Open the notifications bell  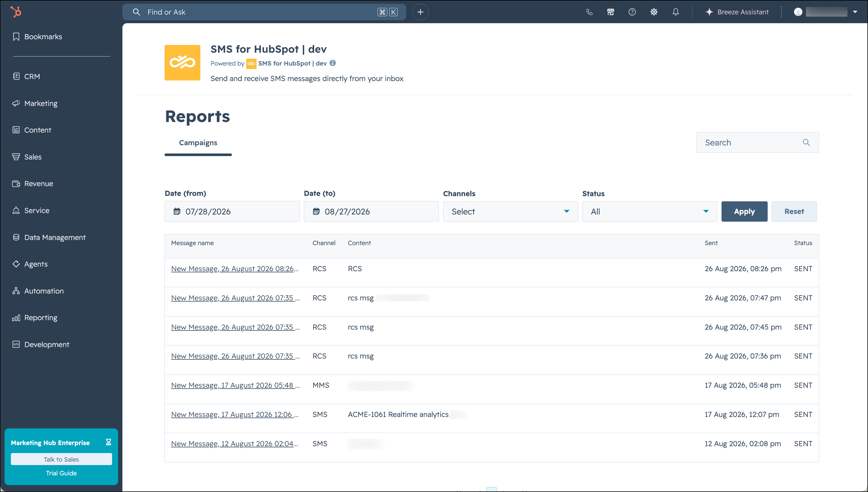pos(676,12)
